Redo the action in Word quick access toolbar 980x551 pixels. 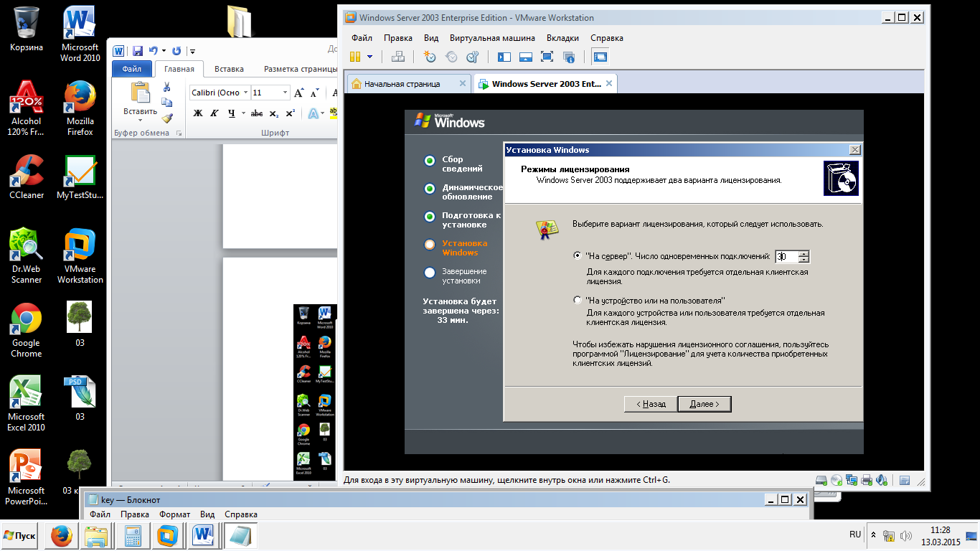tap(176, 51)
